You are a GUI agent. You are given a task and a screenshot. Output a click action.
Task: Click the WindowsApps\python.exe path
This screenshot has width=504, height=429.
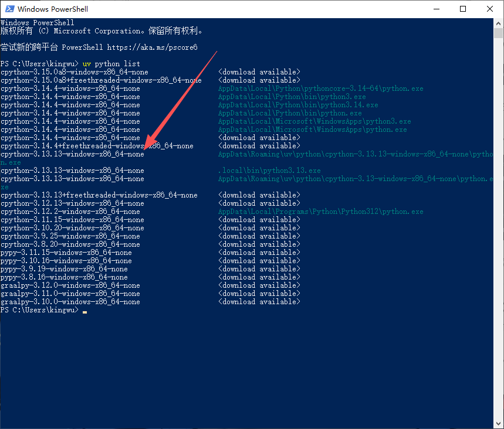click(312, 130)
